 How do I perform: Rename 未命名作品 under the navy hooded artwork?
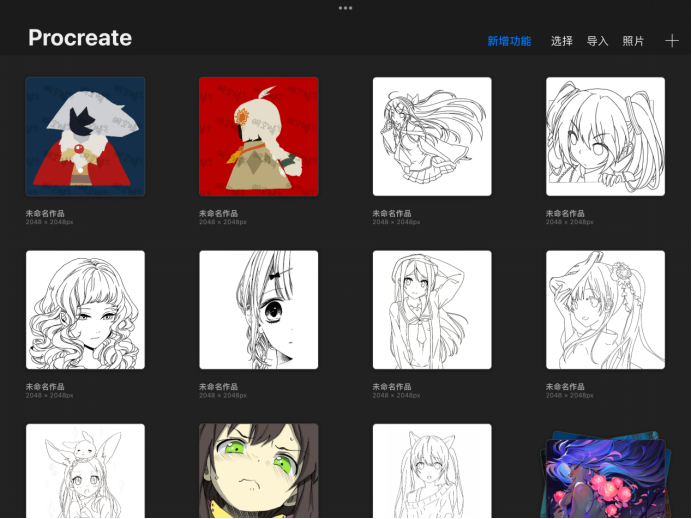(45, 213)
